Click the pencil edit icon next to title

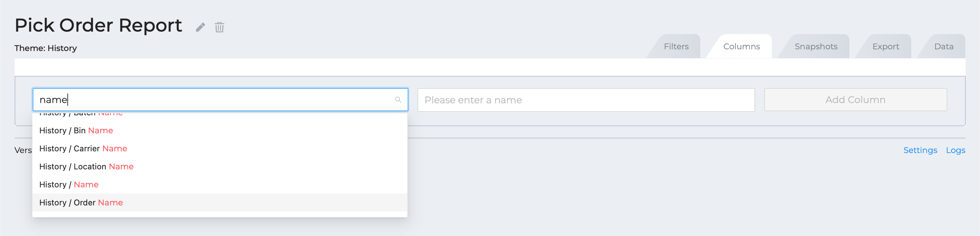click(200, 27)
